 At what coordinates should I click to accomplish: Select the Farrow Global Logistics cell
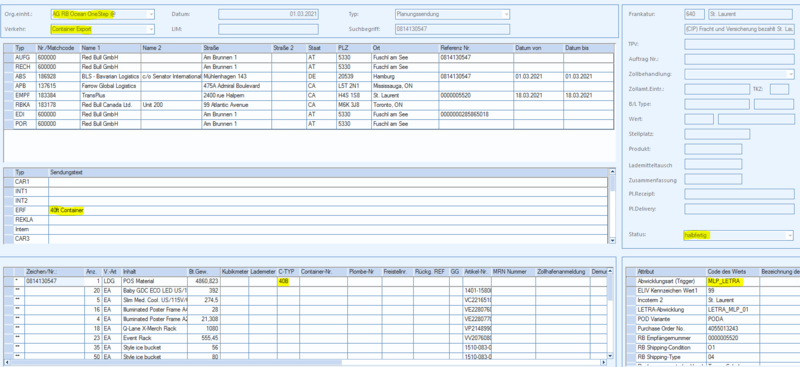(x=110, y=86)
